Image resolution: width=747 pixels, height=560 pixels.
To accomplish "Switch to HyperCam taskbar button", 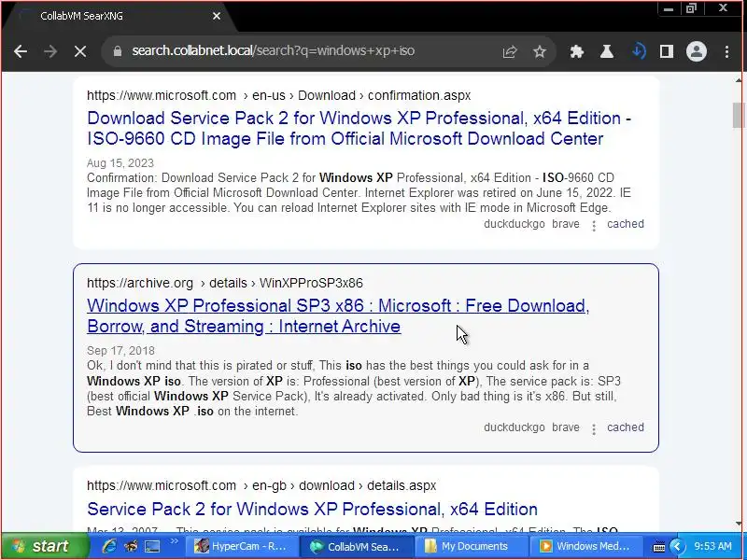I will [241, 546].
